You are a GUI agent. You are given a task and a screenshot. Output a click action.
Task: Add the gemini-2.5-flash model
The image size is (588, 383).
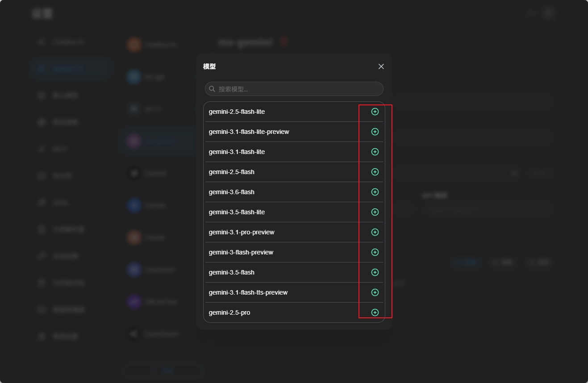(375, 172)
